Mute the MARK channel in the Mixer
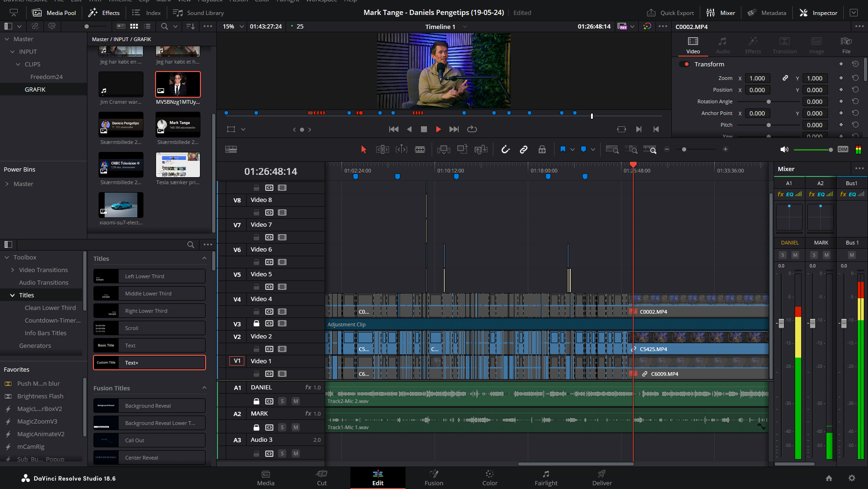This screenshot has height=489, width=868. click(x=826, y=255)
